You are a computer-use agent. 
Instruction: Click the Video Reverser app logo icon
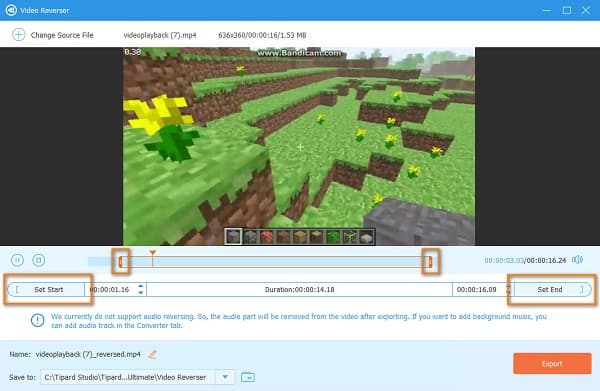point(11,10)
